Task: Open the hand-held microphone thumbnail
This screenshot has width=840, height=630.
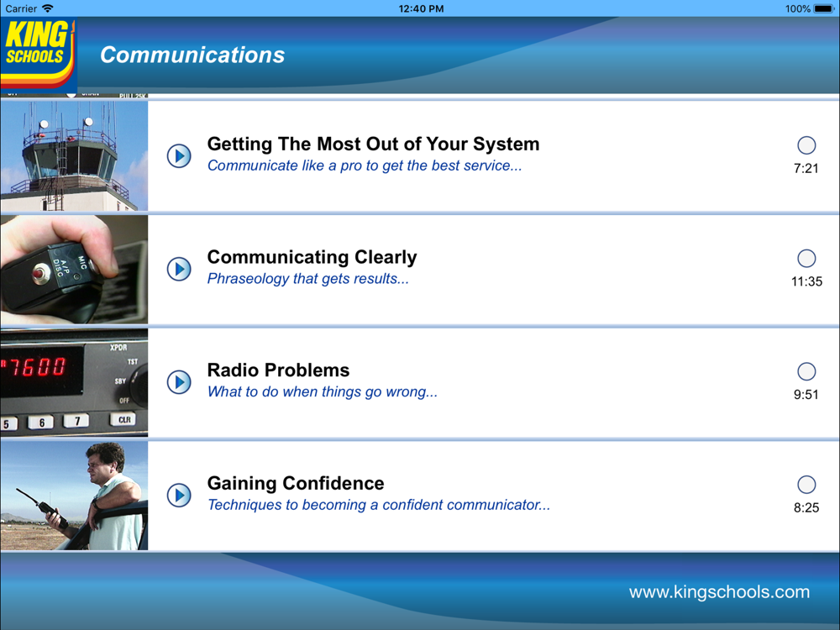Action: [x=74, y=270]
